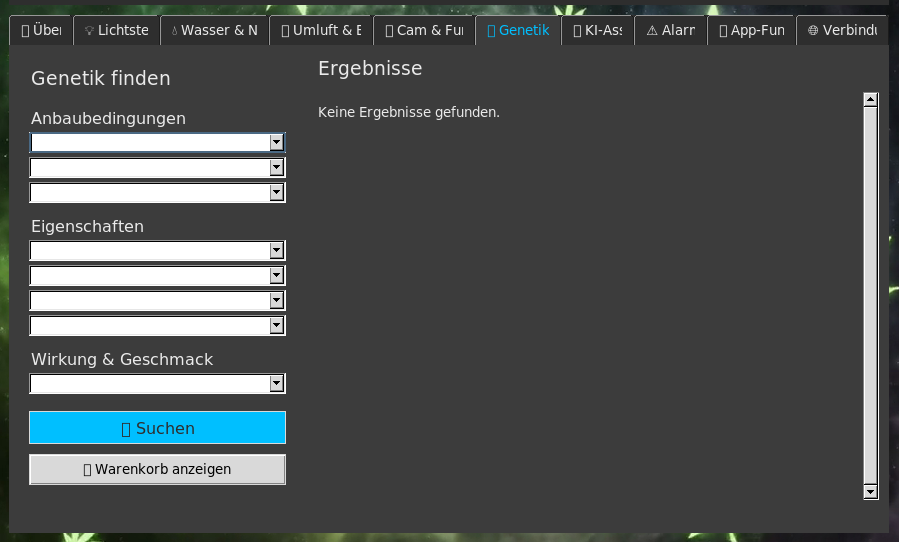Image resolution: width=899 pixels, height=542 pixels.
Task: Select the Genetik tab
Action: (518, 30)
